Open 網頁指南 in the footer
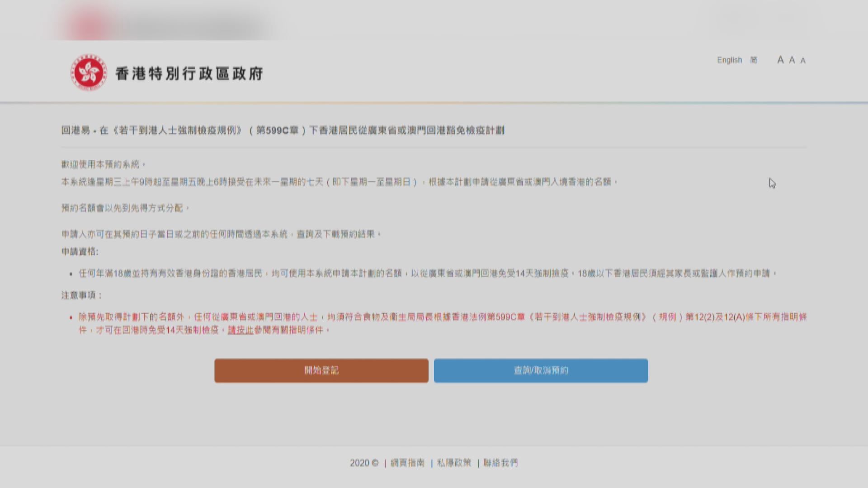This screenshot has height=488, width=868. [x=407, y=463]
